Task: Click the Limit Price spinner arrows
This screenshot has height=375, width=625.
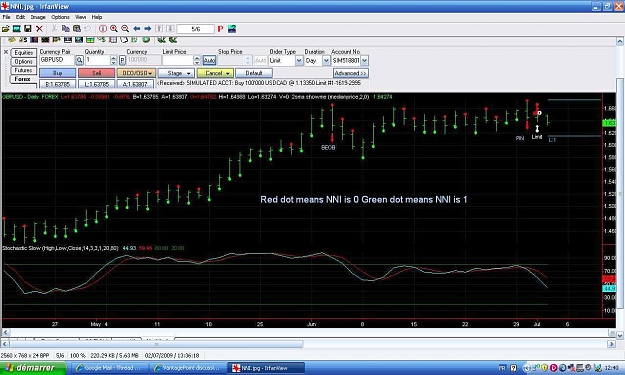Action: pyautogui.click(x=197, y=60)
